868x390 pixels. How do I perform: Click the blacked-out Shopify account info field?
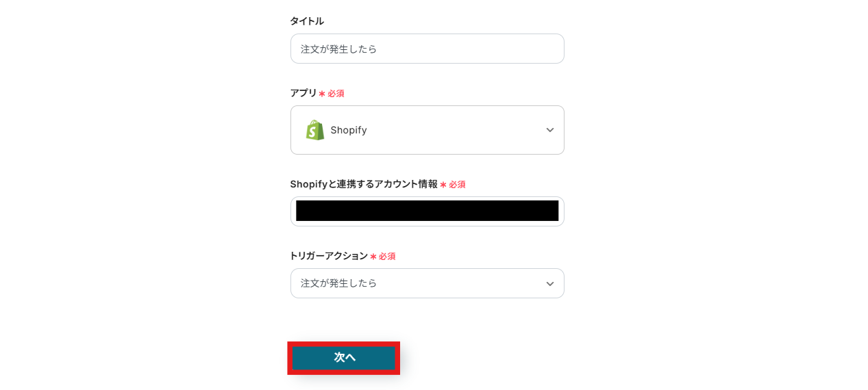[427, 211]
